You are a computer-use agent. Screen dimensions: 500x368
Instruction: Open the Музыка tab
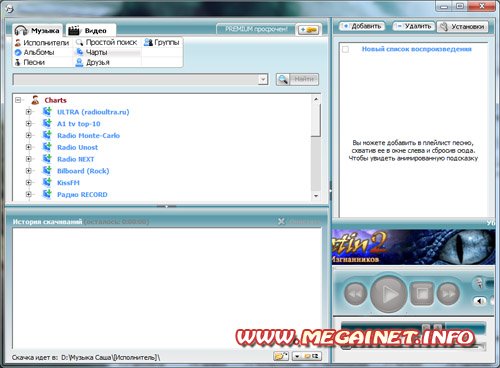coord(37,30)
